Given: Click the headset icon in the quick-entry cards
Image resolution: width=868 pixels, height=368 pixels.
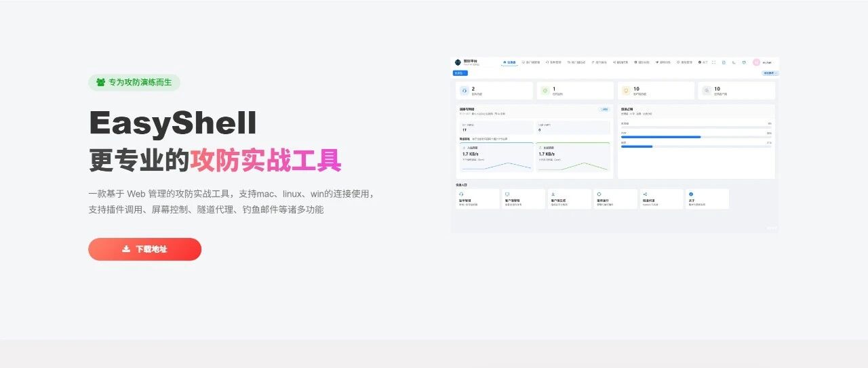Looking at the screenshot, I should coord(461,194).
